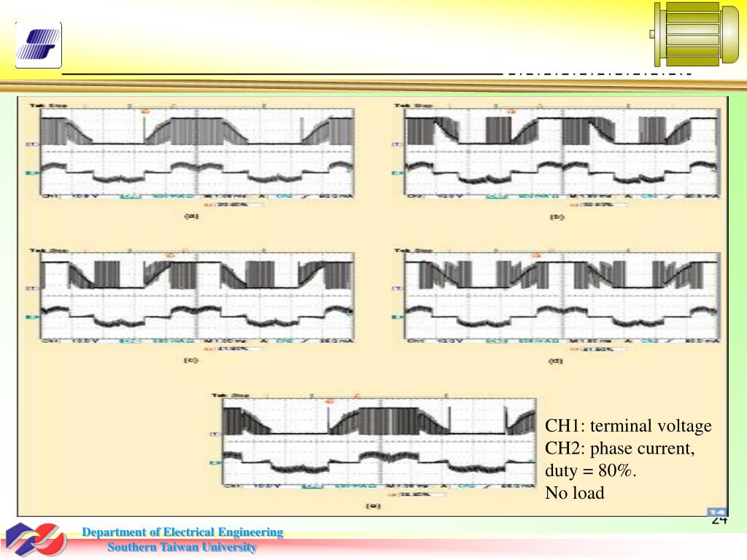Click the text 'CH1: terminal voltage'
This screenshot has width=747, height=560.
coord(628,426)
